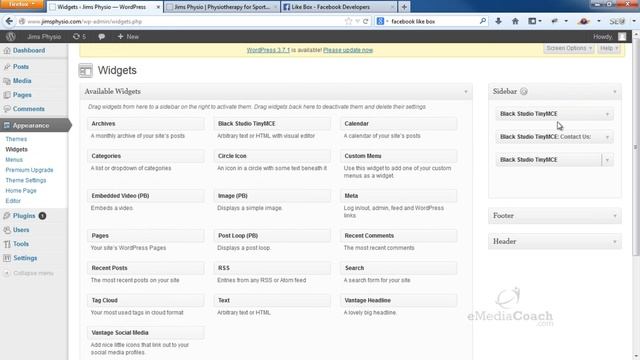Click the Tools menu icon
Viewport: 640px width, 360px height.
coord(7,244)
